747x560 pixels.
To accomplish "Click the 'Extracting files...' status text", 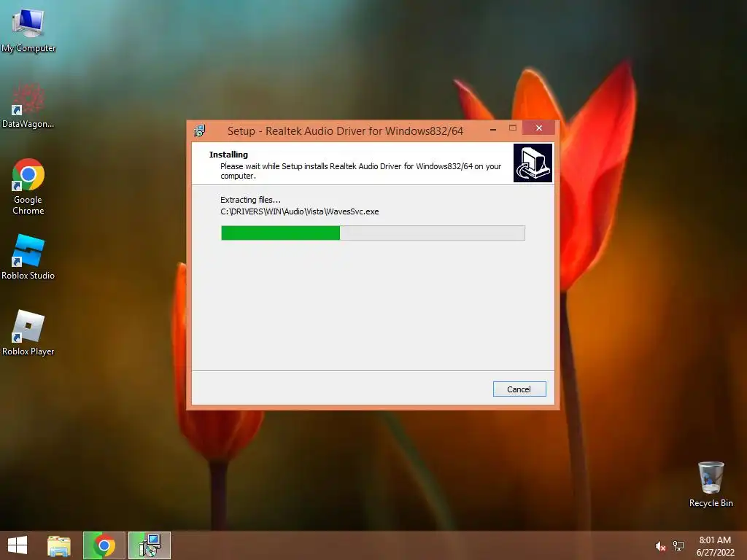I will [251, 200].
